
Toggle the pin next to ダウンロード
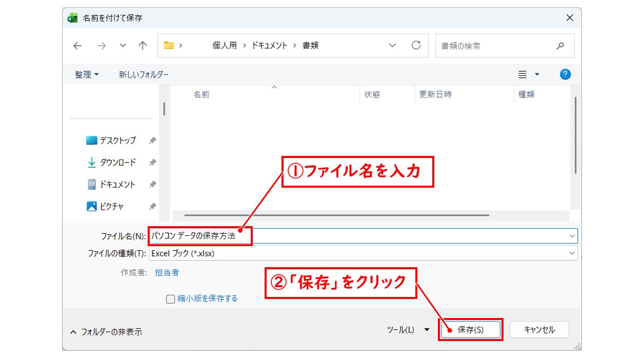tap(152, 163)
